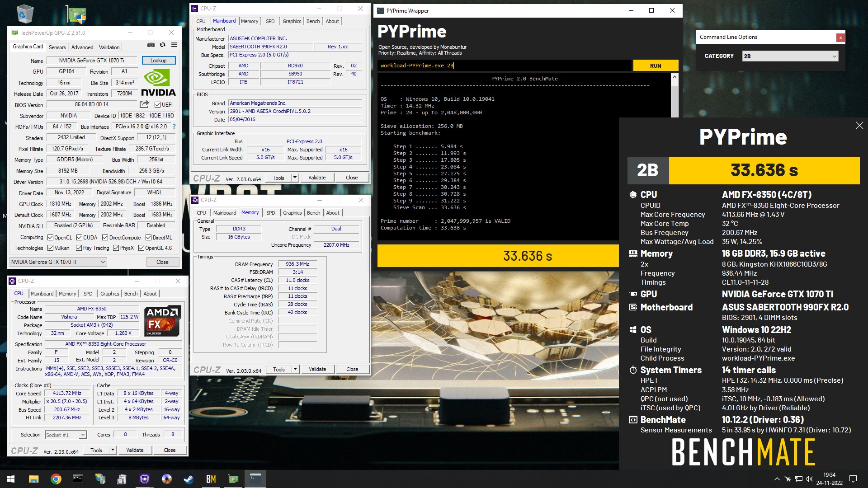The height and width of the screenshot is (488, 868).
Task: Close the Command Line Options panel
Action: pyautogui.click(x=840, y=38)
